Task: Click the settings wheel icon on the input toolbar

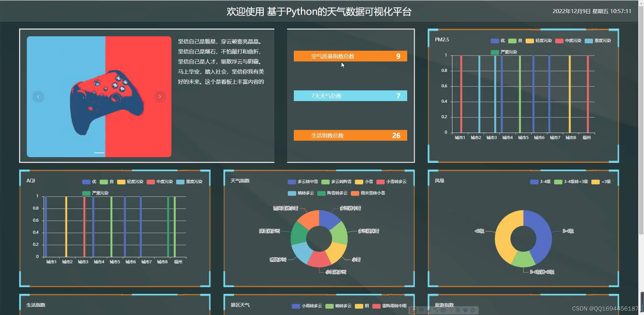Action: [473, 311]
